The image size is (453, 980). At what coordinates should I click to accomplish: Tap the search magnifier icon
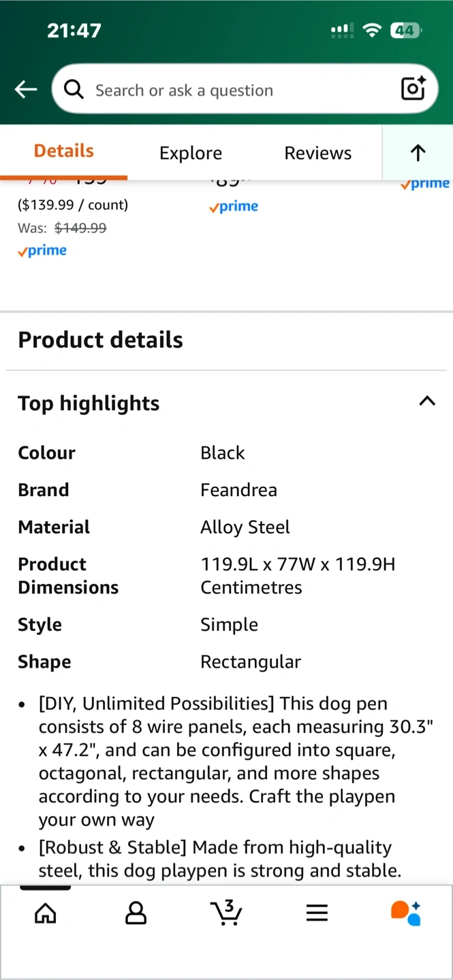[x=74, y=89]
